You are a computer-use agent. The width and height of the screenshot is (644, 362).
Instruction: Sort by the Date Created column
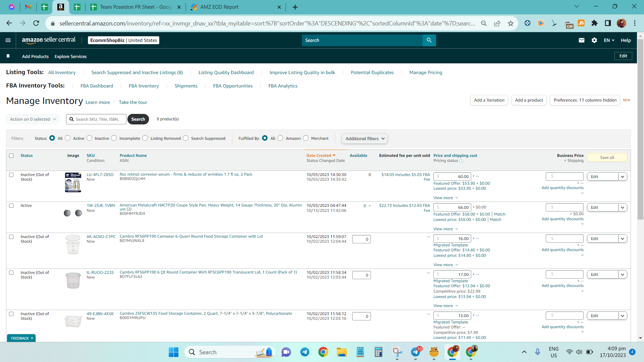(321, 156)
